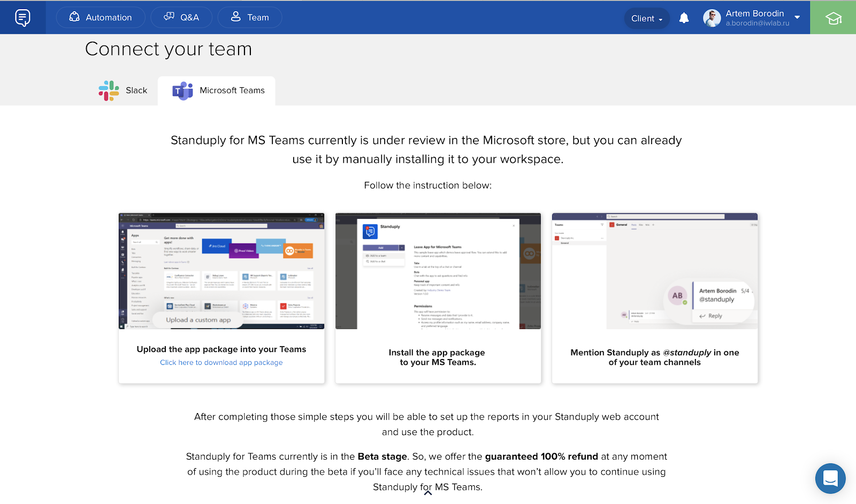The height and width of the screenshot is (504, 856).
Task: Open the Automation menu
Action: [101, 17]
